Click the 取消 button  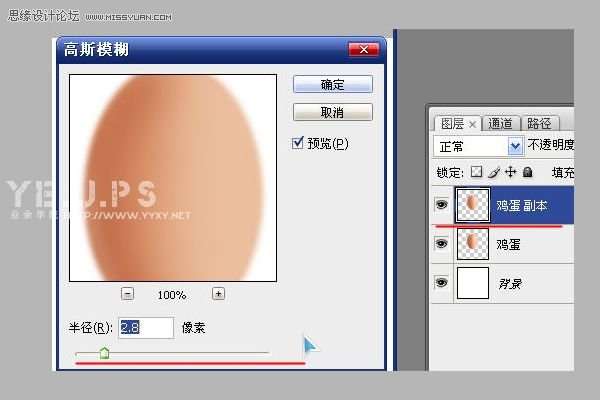coord(332,112)
